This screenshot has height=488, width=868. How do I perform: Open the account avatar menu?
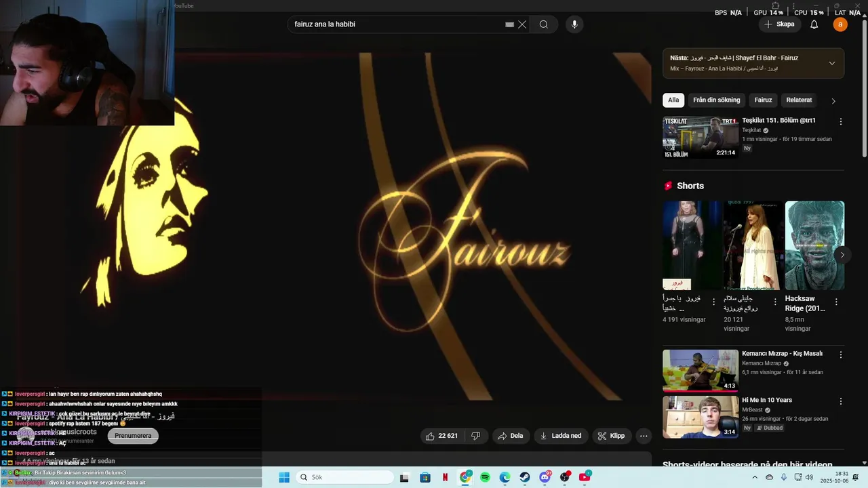[841, 24]
